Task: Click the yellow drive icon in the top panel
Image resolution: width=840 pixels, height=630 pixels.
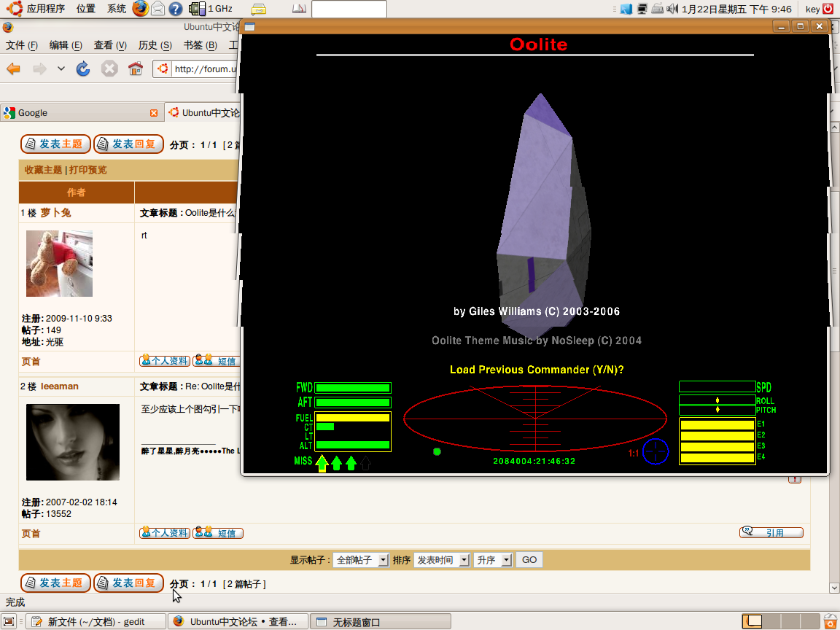Action: tap(259, 9)
